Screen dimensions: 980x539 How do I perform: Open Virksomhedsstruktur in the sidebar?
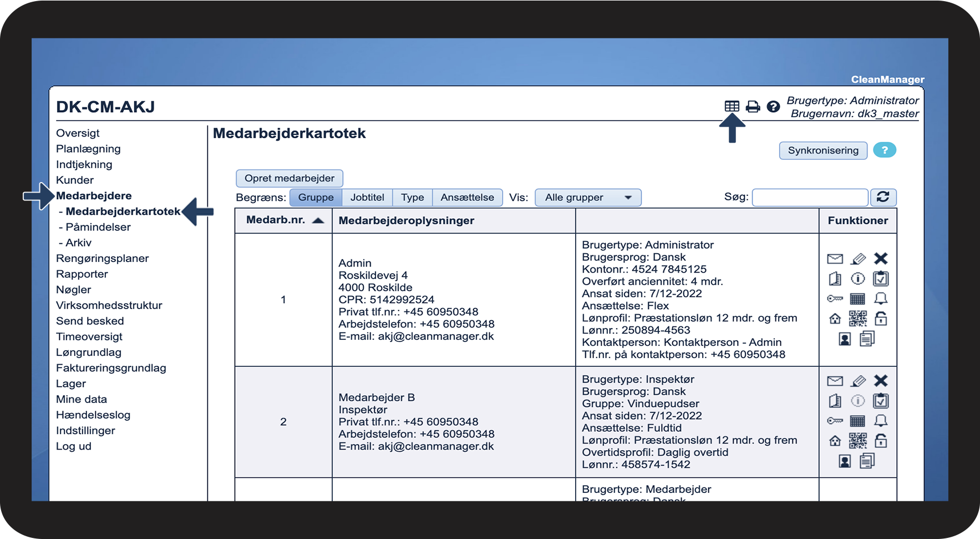click(109, 305)
